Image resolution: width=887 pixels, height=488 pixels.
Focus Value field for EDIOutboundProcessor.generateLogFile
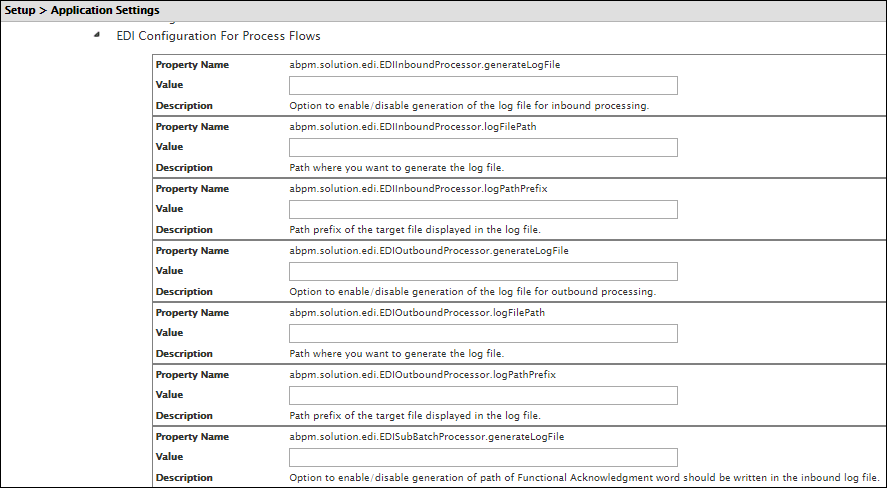pyautogui.click(x=483, y=271)
